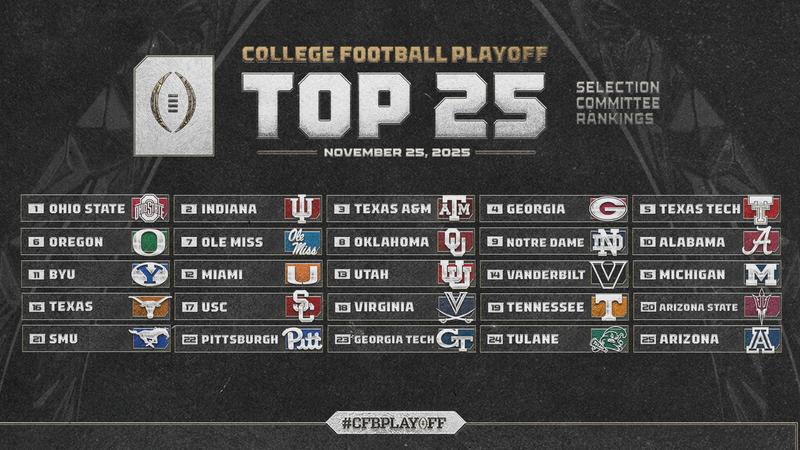Select the Texas Longhorns logo
This screenshot has width=800, height=450.
point(148,306)
